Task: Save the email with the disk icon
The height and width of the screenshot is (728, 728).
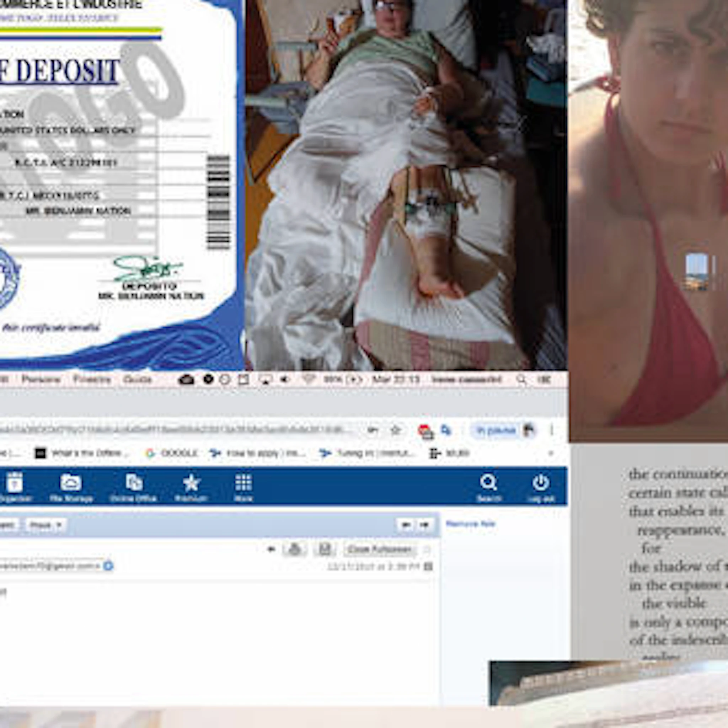Action: [325, 550]
